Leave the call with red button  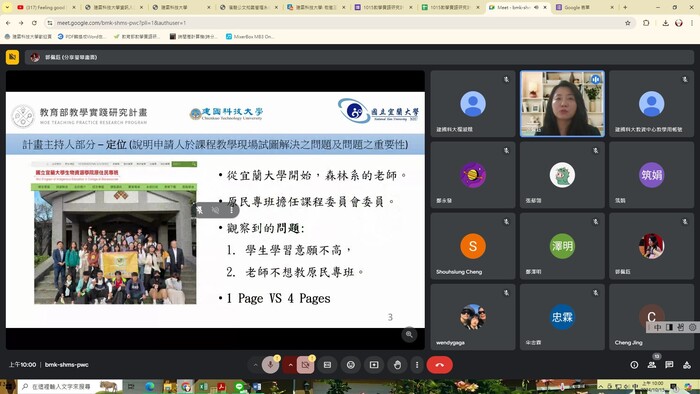(x=440, y=365)
